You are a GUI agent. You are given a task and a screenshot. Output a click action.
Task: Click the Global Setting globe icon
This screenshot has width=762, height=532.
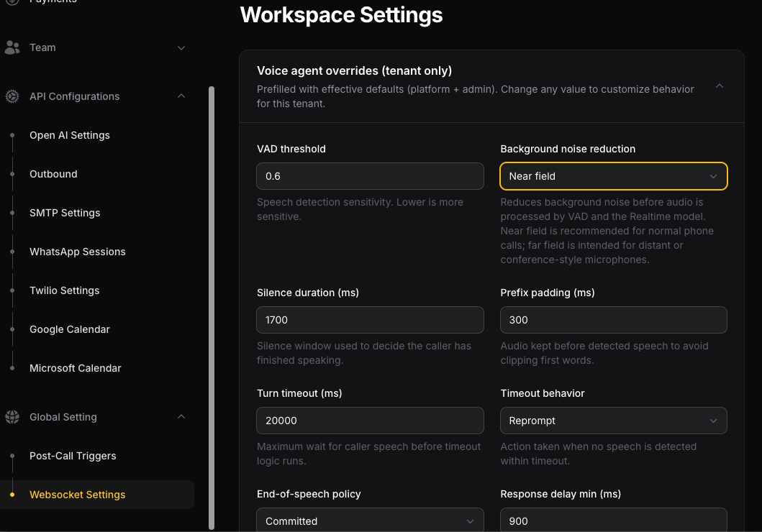click(12, 417)
